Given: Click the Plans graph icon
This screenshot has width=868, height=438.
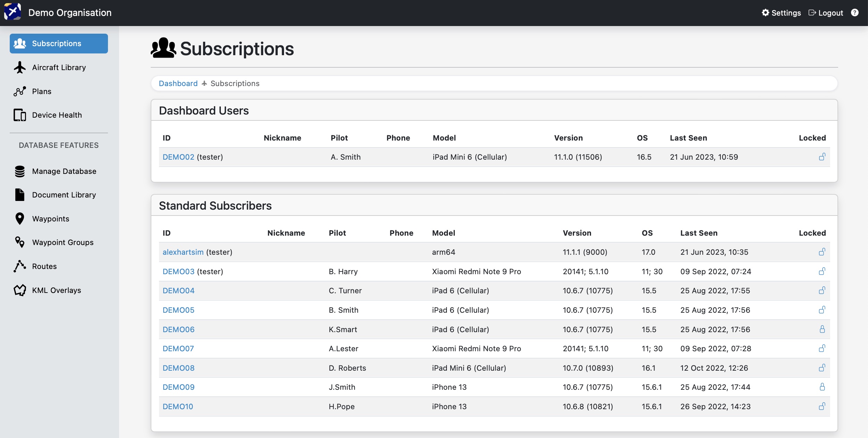Looking at the screenshot, I should pos(20,91).
